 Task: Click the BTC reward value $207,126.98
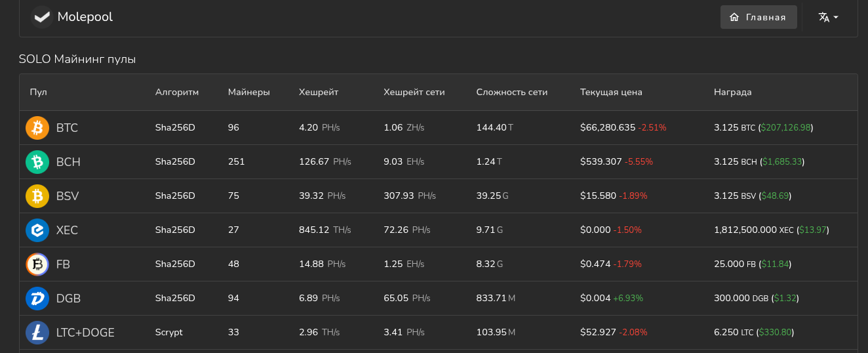coord(786,128)
